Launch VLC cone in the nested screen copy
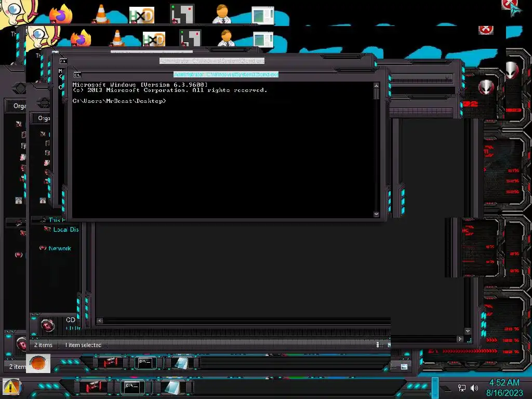Viewport: 532px width, 399px height. click(x=117, y=38)
